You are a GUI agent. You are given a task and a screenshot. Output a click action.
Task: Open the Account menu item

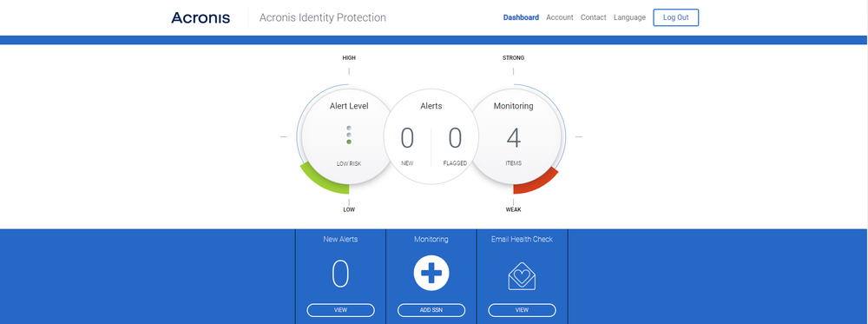coord(560,17)
